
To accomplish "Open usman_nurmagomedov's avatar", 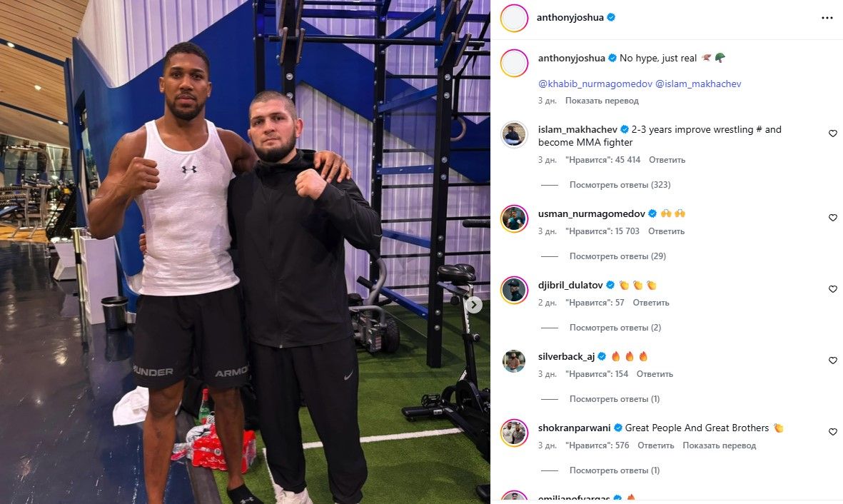I will coord(514,218).
